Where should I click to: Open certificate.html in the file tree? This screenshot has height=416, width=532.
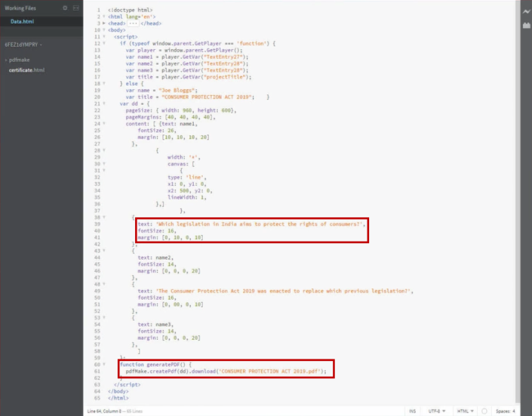[x=27, y=69]
